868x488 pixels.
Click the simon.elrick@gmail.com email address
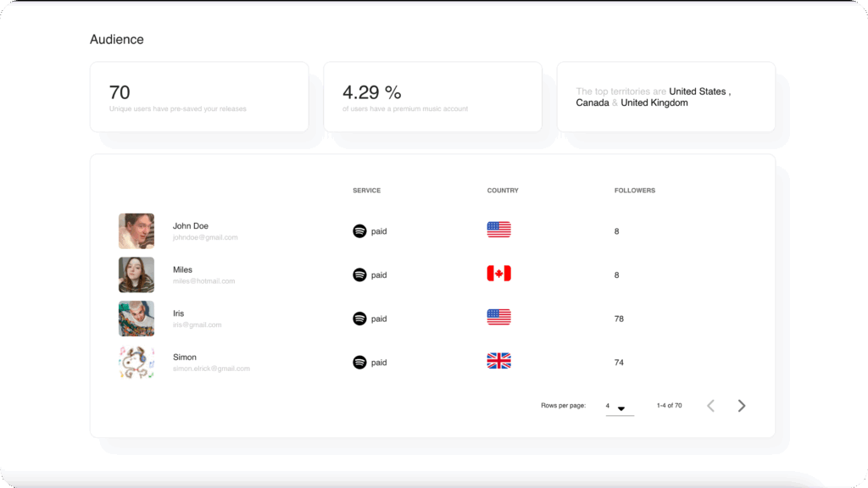211,369
